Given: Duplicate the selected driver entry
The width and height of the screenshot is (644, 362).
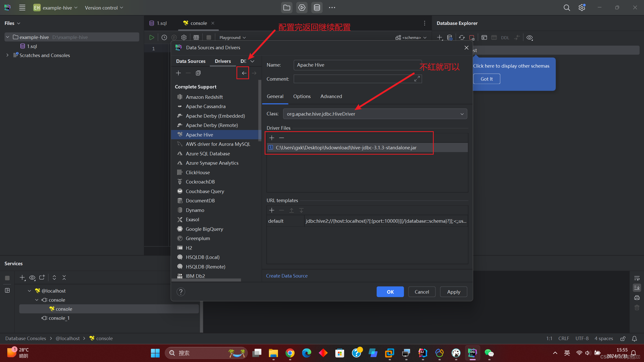Looking at the screenshot, I should pos(198,73).
